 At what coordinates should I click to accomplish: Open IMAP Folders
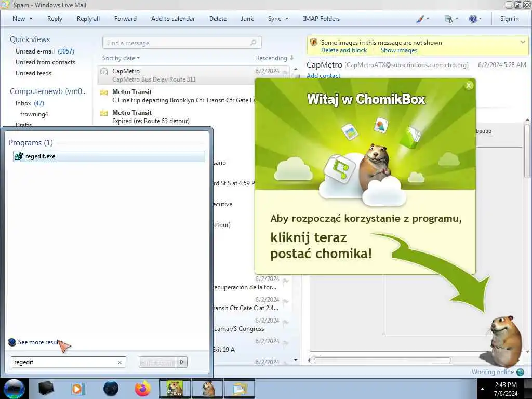pyautogui.click(x=321, y=19)
